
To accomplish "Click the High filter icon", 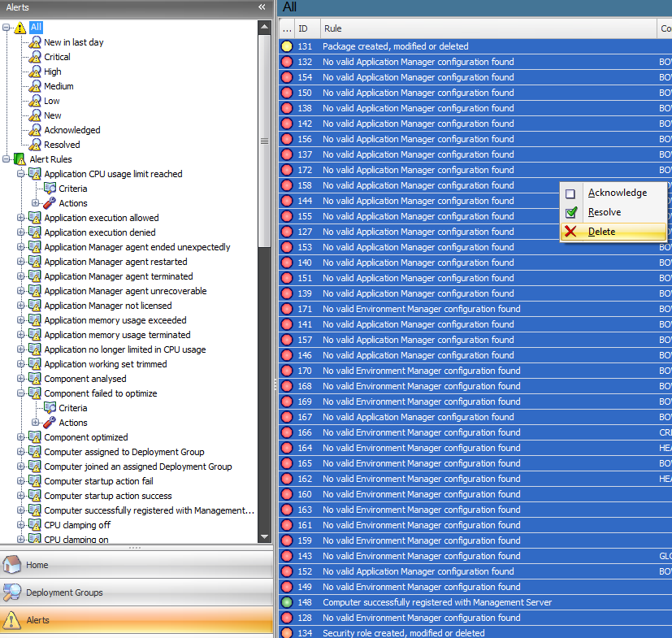I will tap(35, 72).
